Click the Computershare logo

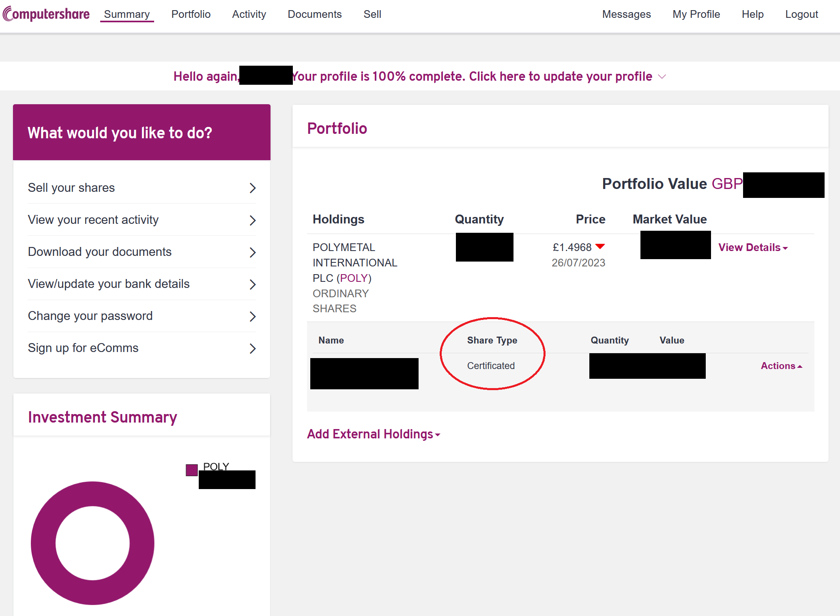46,14
